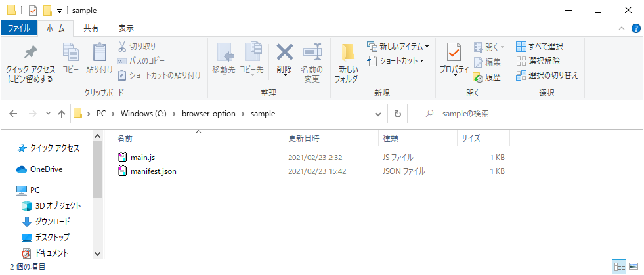Open the blue Help question icon
Image resolution: width=644 pixels, height=275 pixels.
pos(635,28)
